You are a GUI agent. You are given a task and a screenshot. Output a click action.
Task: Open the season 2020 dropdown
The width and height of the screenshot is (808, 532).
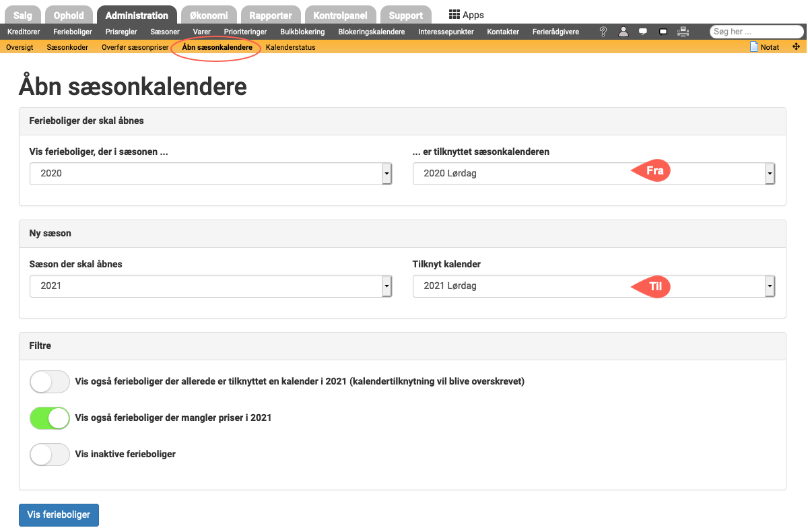point(211,173)
